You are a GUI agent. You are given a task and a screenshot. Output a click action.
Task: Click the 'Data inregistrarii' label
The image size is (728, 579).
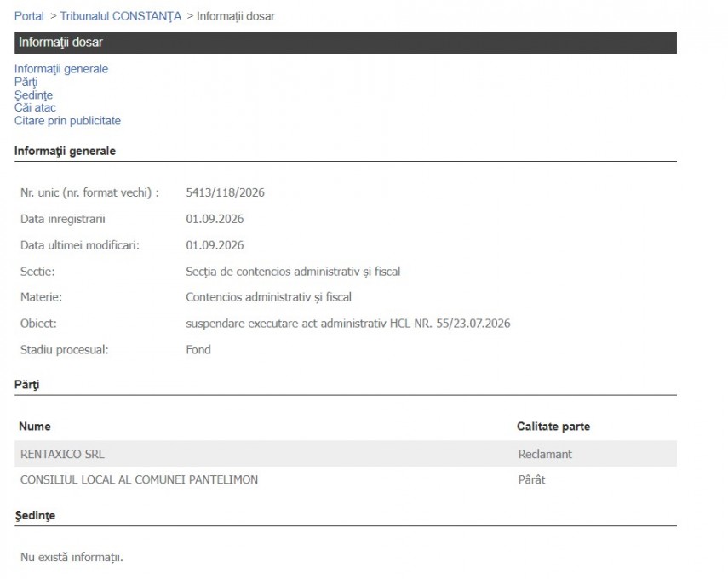(x=63, y=219)
